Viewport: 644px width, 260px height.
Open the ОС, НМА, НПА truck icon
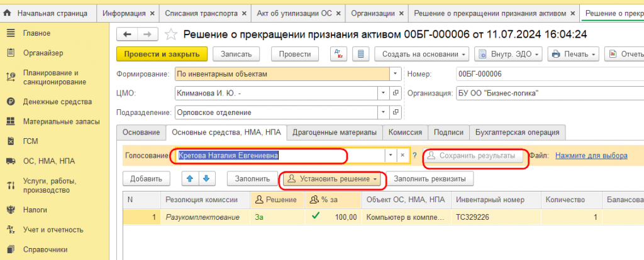coord(11,161)
